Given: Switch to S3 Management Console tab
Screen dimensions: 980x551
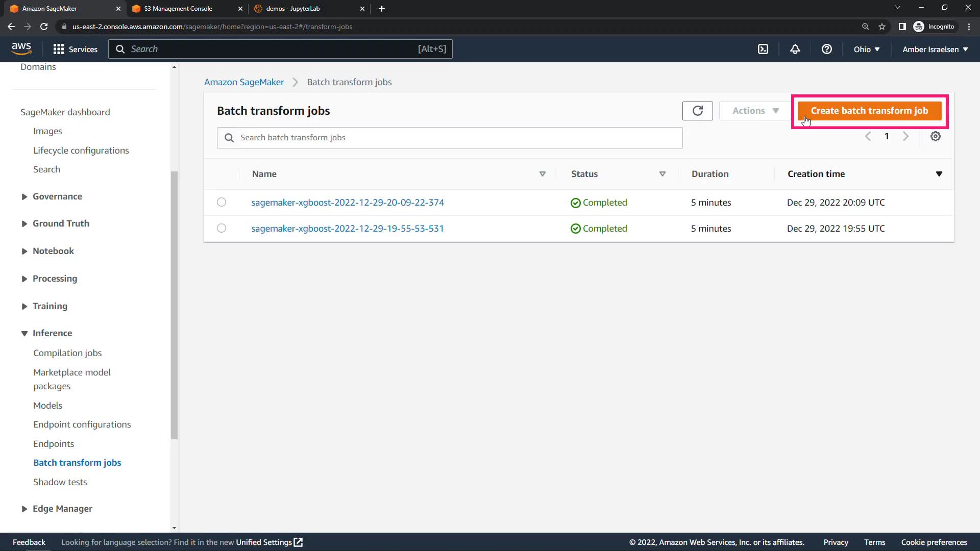Looking at the screenshot, I should (178, 9).
